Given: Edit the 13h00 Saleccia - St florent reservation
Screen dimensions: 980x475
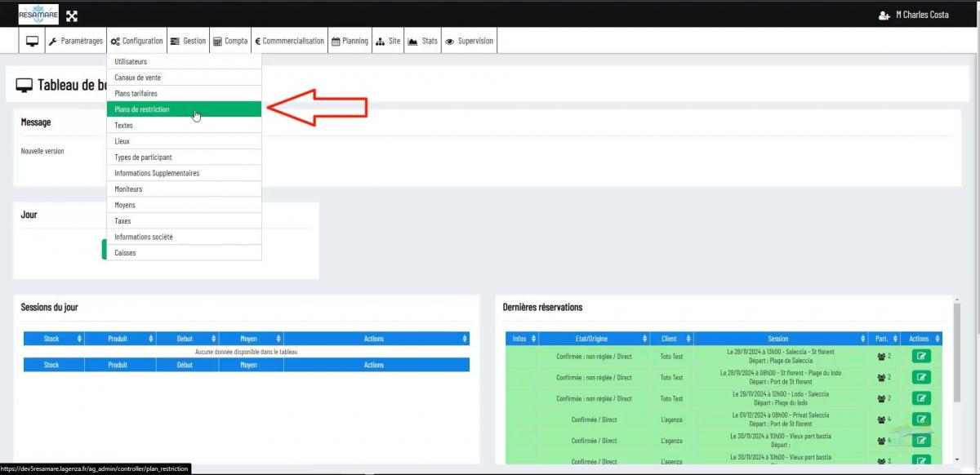Looking at the screenshot, I should point(921,356).
